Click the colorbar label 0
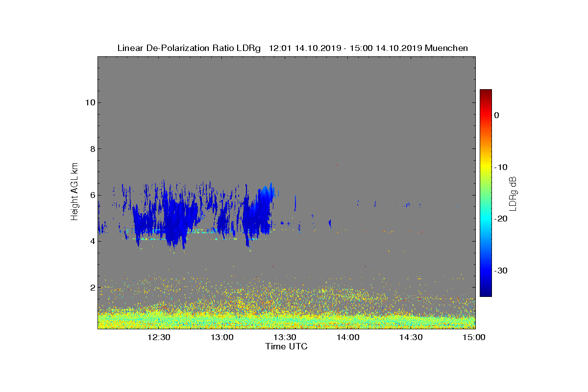 pos(496,115)
